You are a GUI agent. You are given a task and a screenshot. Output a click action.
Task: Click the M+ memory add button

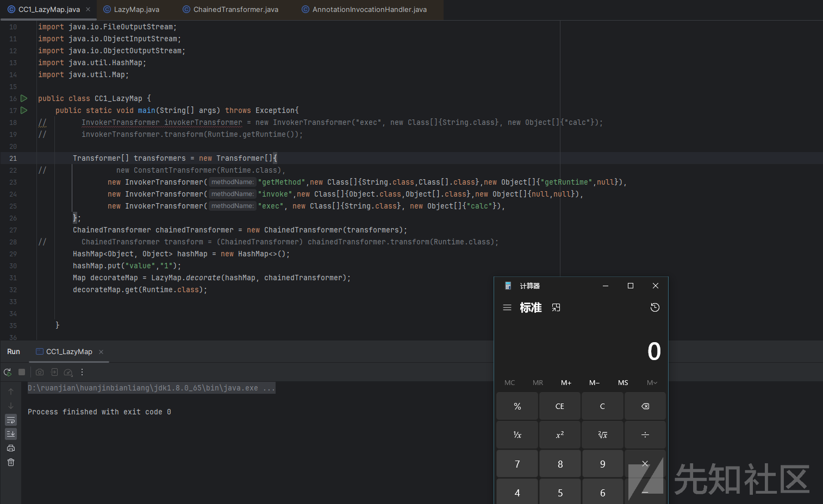pos(566,383)
